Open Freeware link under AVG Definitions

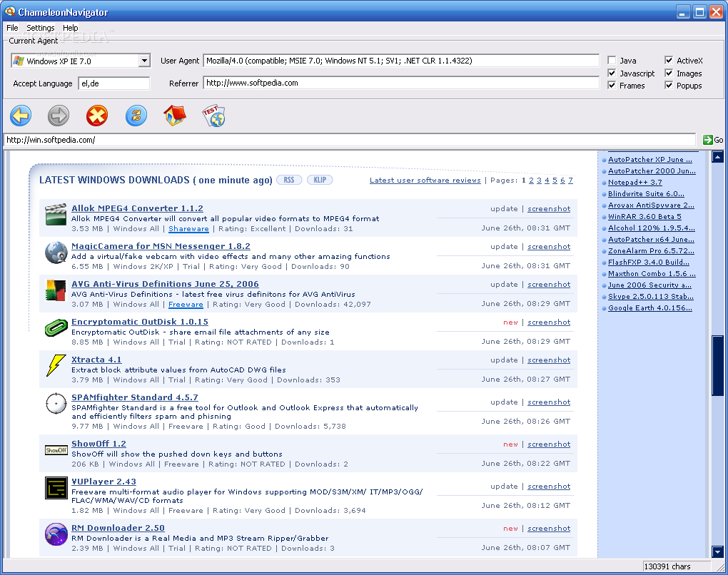pos(186,305)
